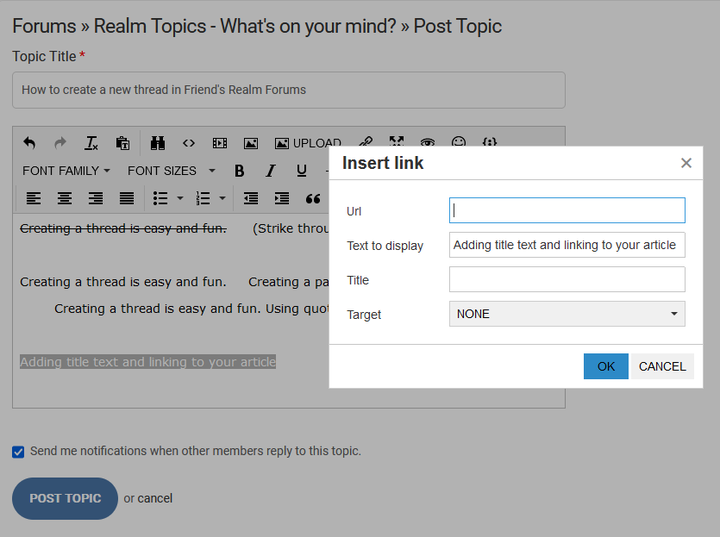Viewport: 720px width, 537px height.
Task: Click the struck-through 'Creating a thread' text
Action: point(123,228)
